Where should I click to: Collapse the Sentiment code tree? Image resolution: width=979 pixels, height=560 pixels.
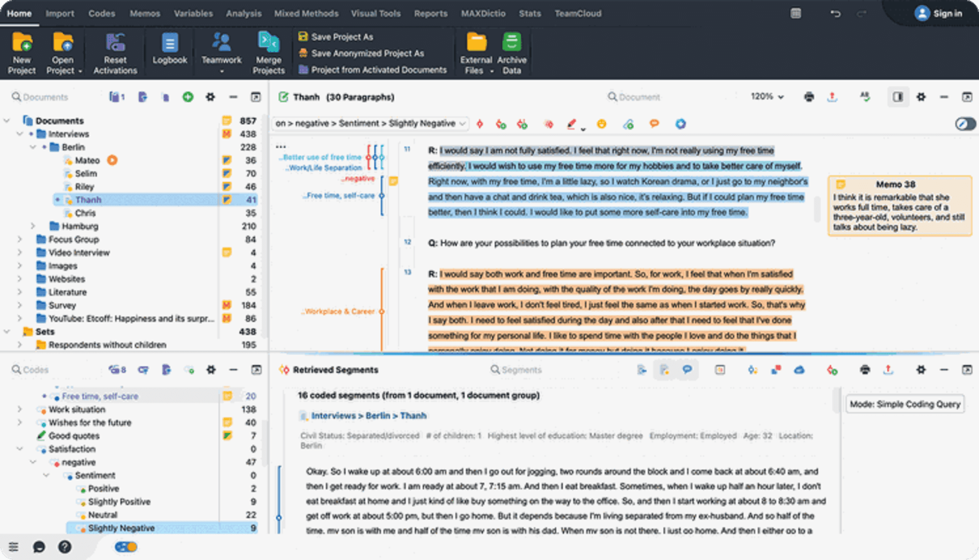[46, 475]
